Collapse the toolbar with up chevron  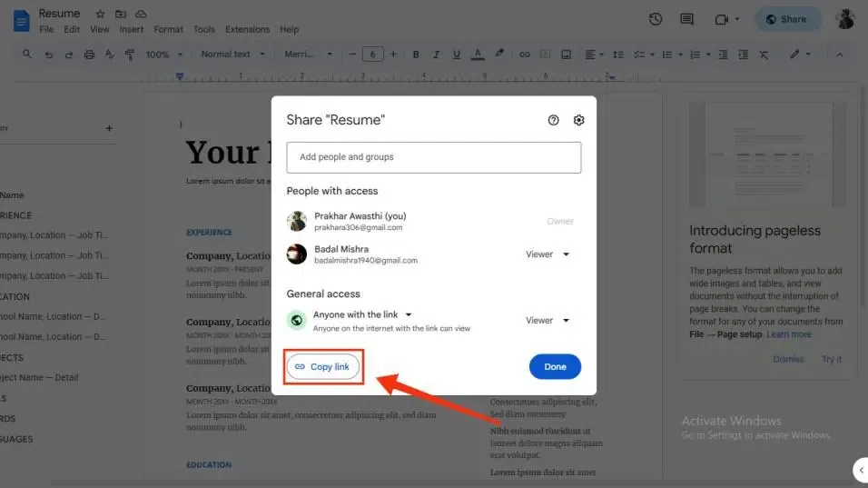click(x=840, y=55)
